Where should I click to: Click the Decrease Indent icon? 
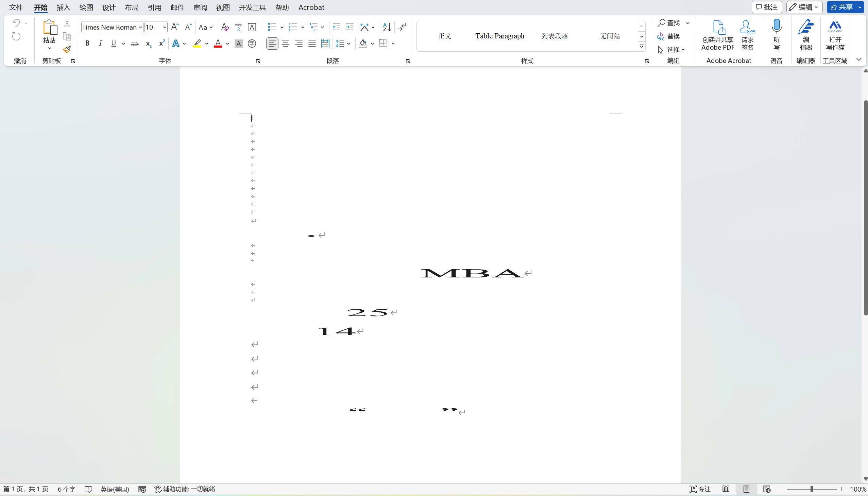tap(336, 27)
